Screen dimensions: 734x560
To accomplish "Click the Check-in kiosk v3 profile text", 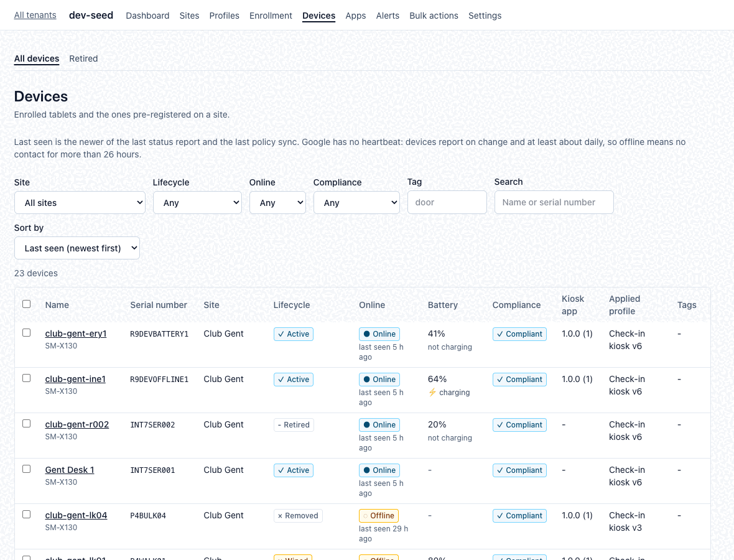I will 627,521.
